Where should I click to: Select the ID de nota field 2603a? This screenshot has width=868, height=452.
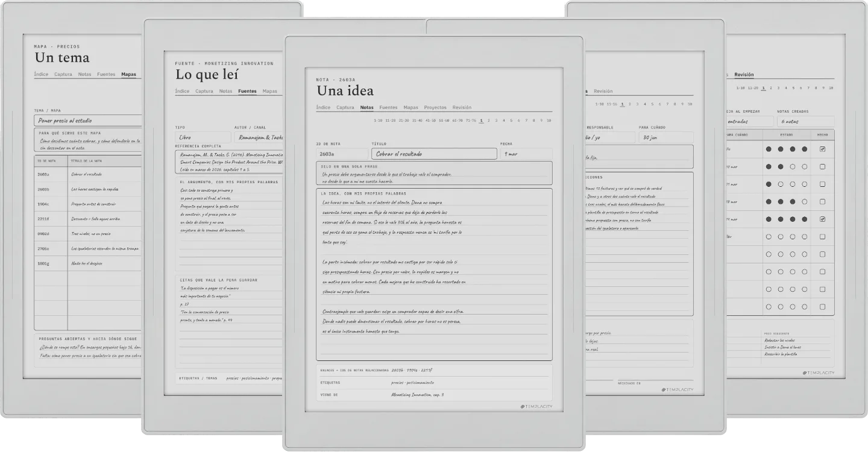point(342,154)
